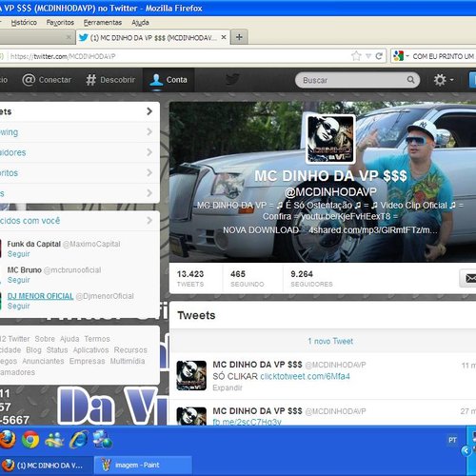Viewport: 476px width, 476px height.
Task: Launch Windows Live Messenger from quick launch
Action: click(x=54, y=440)
